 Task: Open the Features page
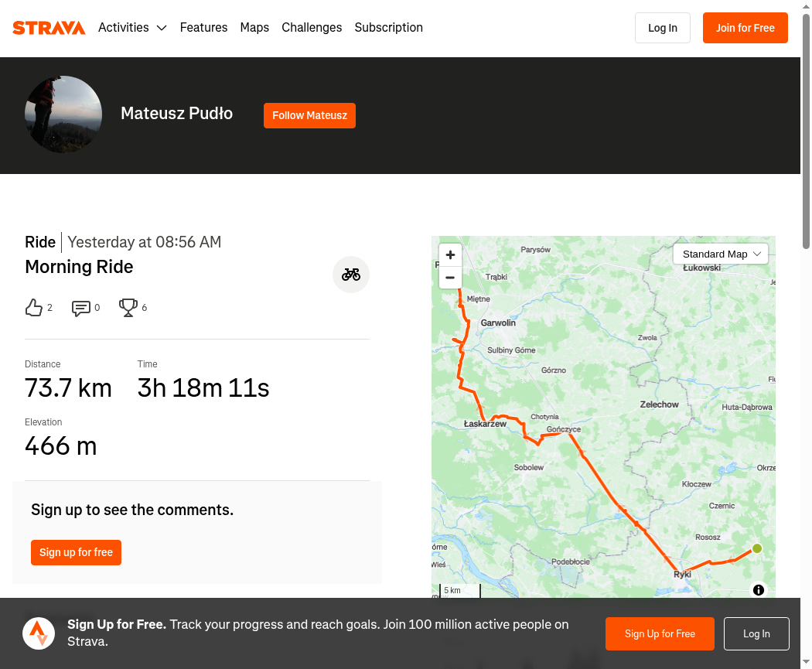203,27
